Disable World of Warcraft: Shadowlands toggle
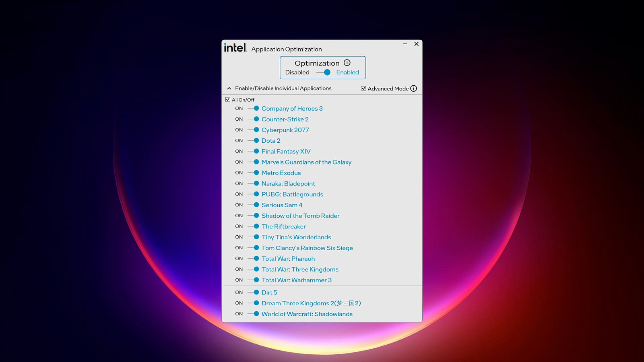The width and height of the screenshot is (644, 362). click(253, 314)
